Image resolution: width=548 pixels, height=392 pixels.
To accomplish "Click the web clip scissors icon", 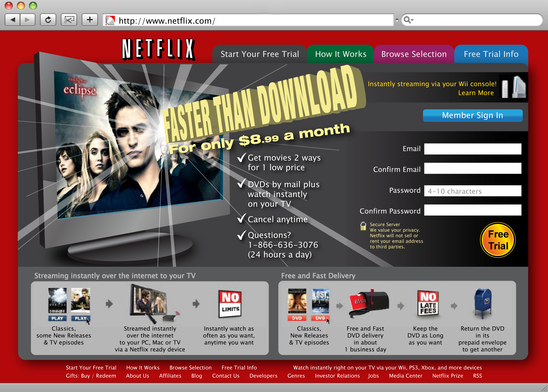I will coord(69,20).
